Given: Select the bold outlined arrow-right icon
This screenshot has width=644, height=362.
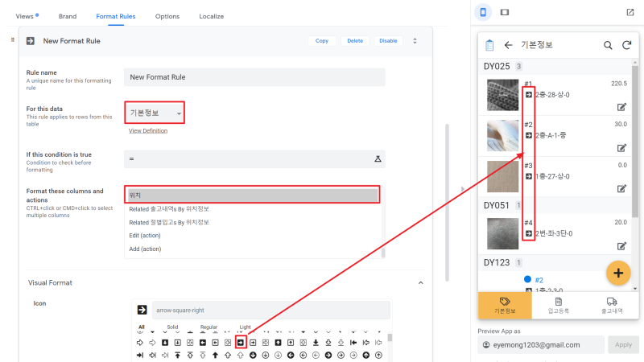Looking at the screenshot, I should (140, 343).
